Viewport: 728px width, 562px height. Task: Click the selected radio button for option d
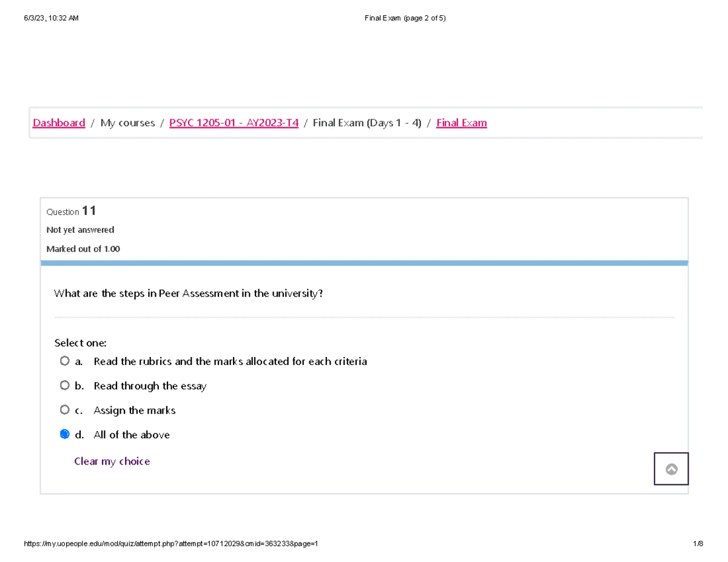click(65, 435)
